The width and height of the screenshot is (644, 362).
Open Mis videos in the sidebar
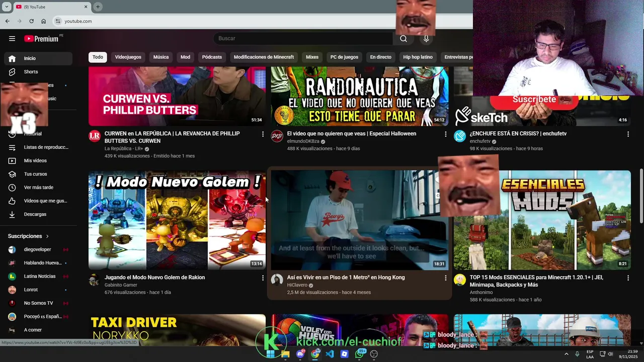point(38,161)
